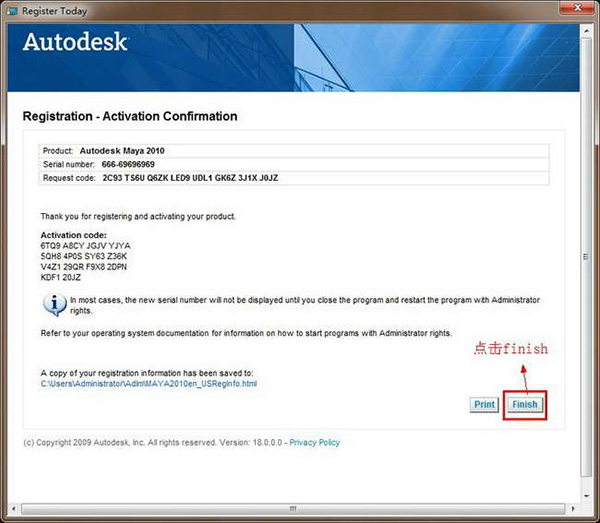Click the request code 2C93 TS6U value

pyautogui.click(x=190, y=178)
